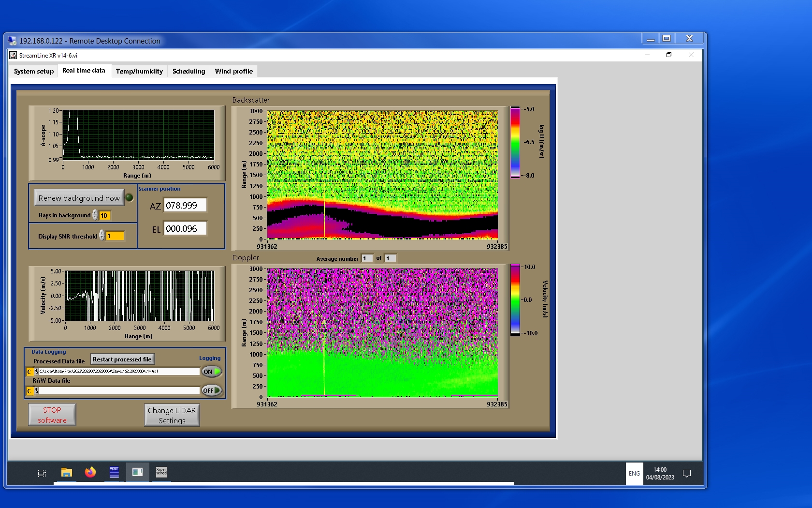
Task: Open Task View in the remote taskbar
Action: coord(42,473)
